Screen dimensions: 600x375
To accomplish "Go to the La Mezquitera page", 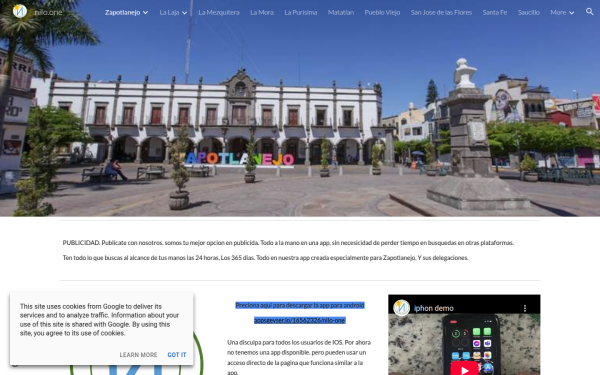I will tap(219, 13).
